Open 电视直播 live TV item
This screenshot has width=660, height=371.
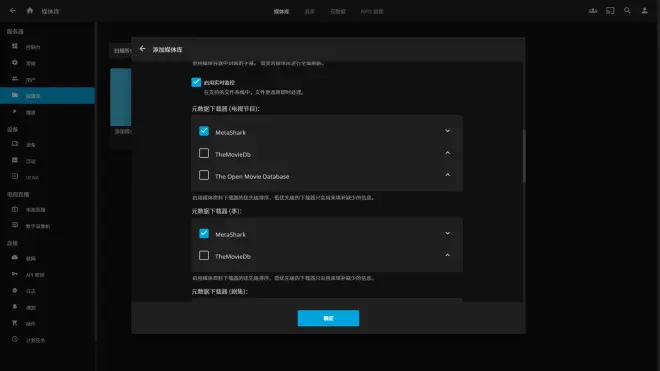pyautogui.click(x=47, y=210)
